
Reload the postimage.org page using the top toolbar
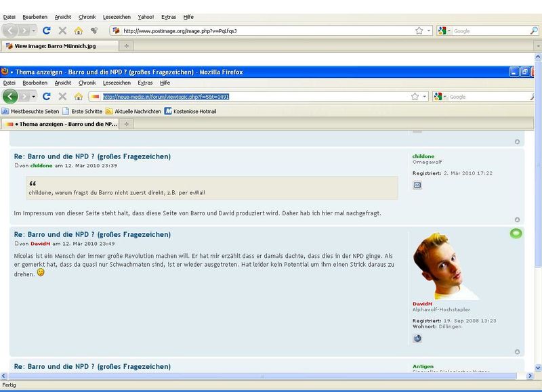point(47,30)
